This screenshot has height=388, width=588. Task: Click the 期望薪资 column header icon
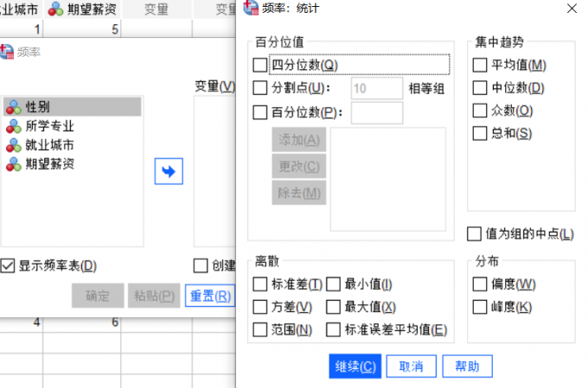tap(56, 10)
